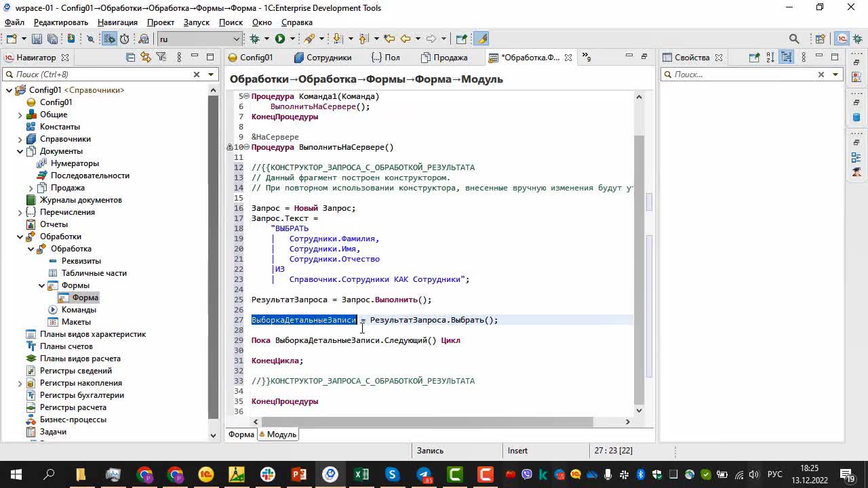Image resolution: width=868 pixels, height=488 pixels.
Task: Click the magnifier search icon in main toolbar
Action: pos(794,39)
